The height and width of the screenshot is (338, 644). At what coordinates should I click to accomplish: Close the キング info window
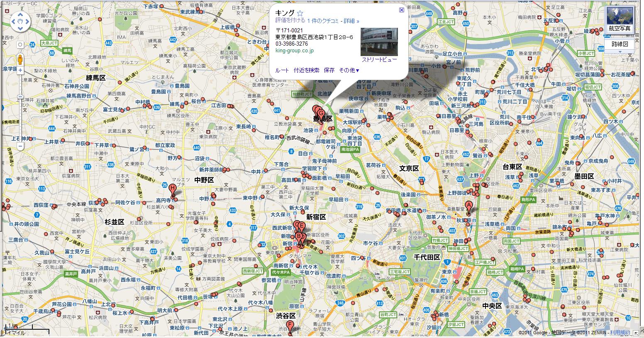401,10
